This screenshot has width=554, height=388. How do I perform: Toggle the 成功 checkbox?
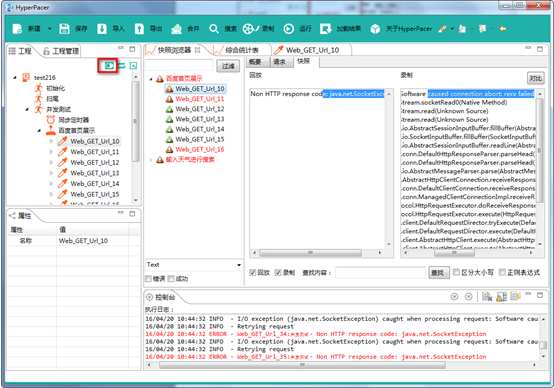tap(171, 279)
